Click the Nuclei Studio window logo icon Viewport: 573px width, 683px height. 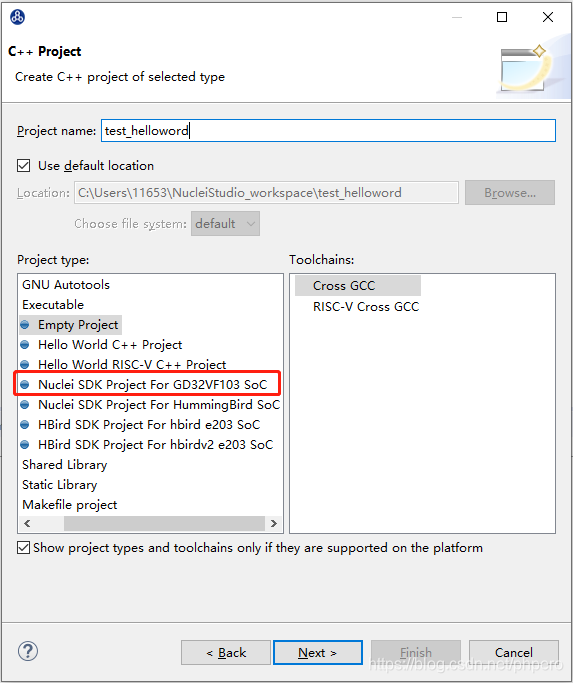tap(17, 17)
